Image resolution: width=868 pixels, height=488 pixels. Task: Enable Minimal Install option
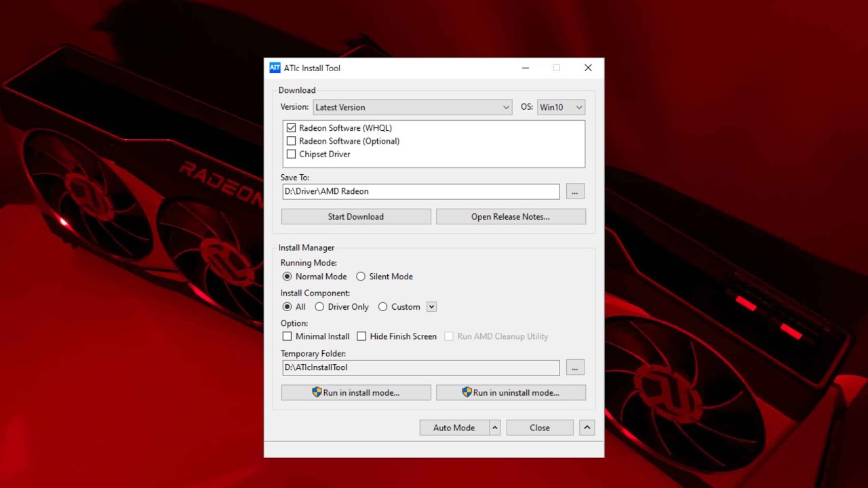[288, 336]
